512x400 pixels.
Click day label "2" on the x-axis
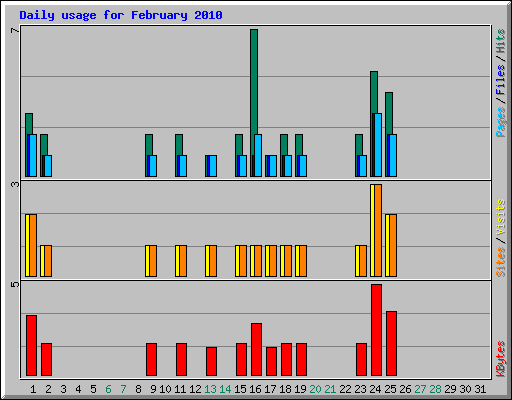click(x=48, y=389)
